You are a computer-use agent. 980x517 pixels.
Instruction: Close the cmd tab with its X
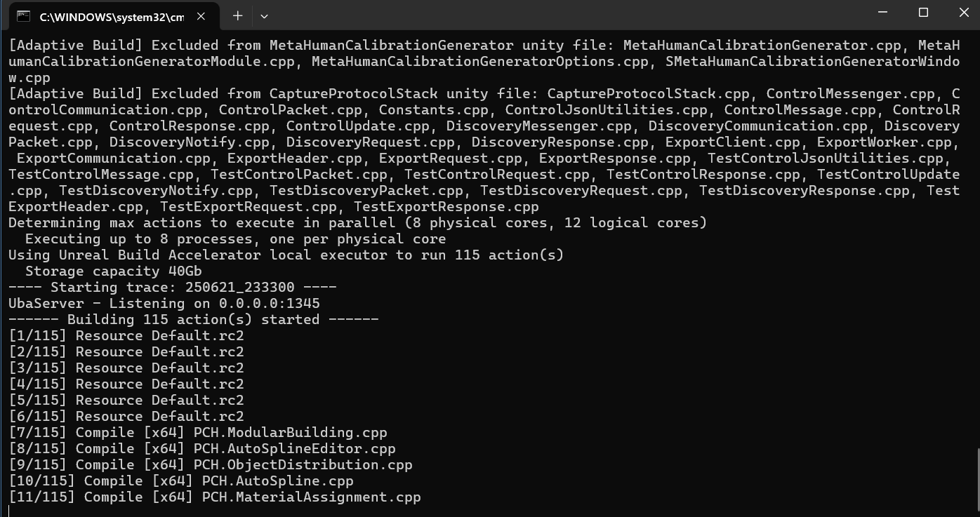201,16
